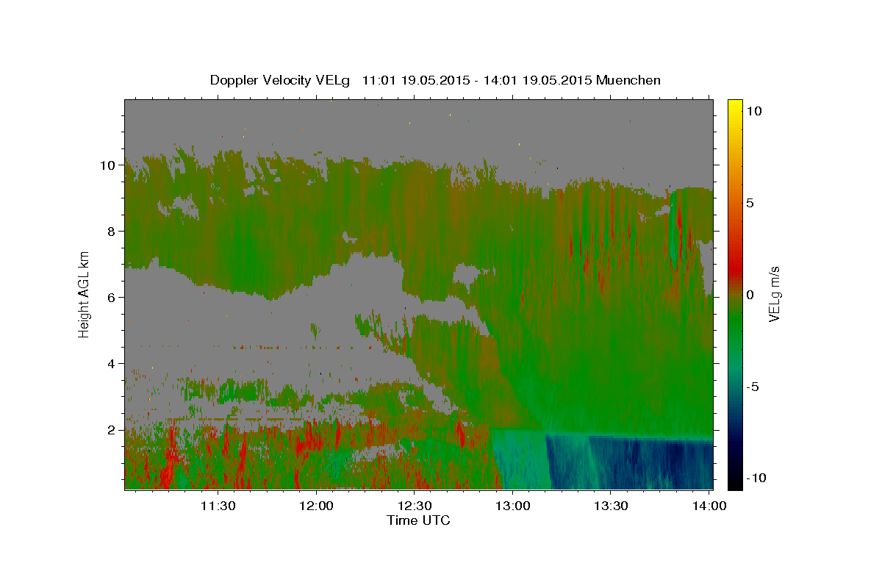Select the 11:30 time axis label
The image size is (882, 588).
click(218, 506)
